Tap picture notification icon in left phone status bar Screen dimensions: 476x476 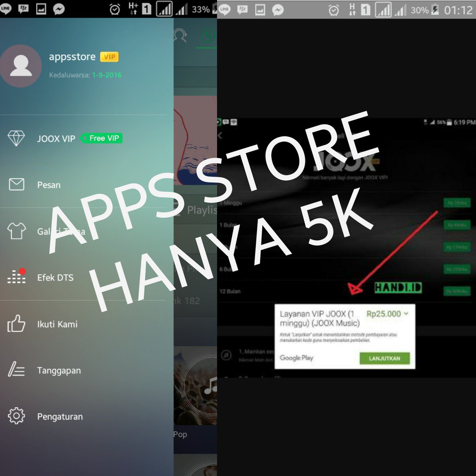click(x=41, y=9)
